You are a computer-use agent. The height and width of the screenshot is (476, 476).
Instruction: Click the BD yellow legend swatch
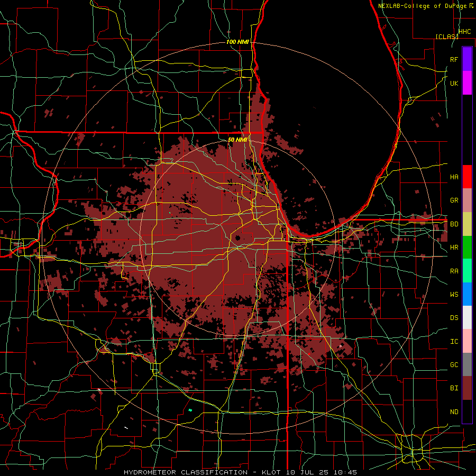coord(467,224)
